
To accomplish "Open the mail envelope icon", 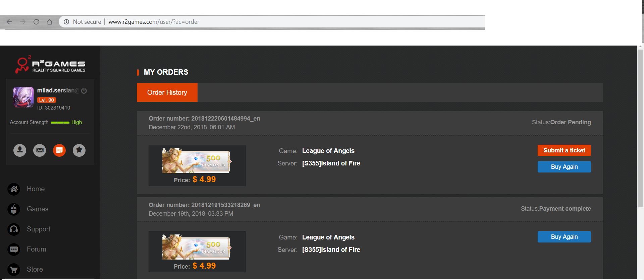I will coord(40,150).
